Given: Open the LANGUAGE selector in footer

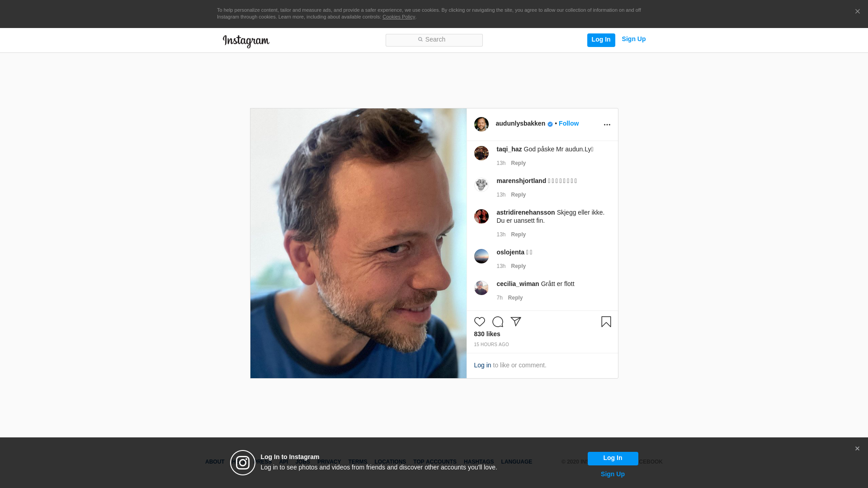Looking at the screenshot, I should (x=516, y=462).
